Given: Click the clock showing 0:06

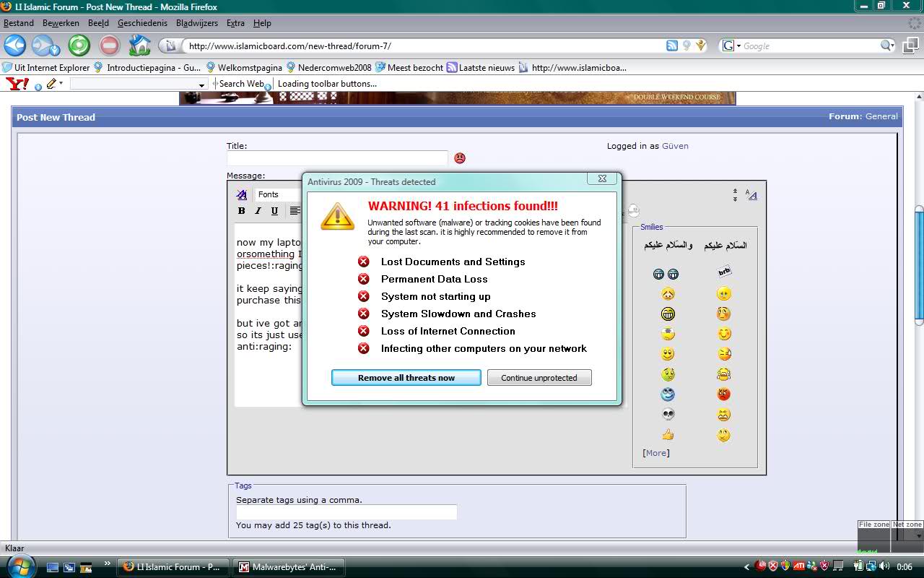Looking at the screenshot, I should pyautogui.click(x=905, y=567).
